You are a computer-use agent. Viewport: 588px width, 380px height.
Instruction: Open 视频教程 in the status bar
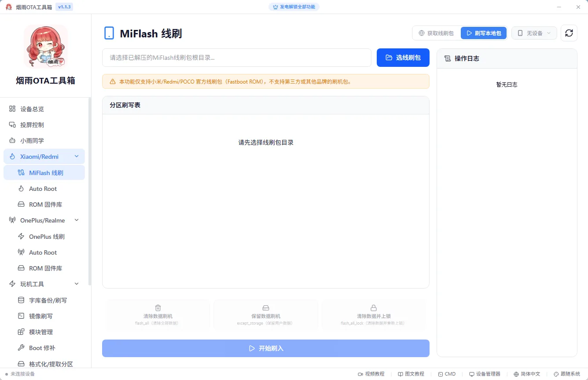pyautogui.click(x=371, y=374)
